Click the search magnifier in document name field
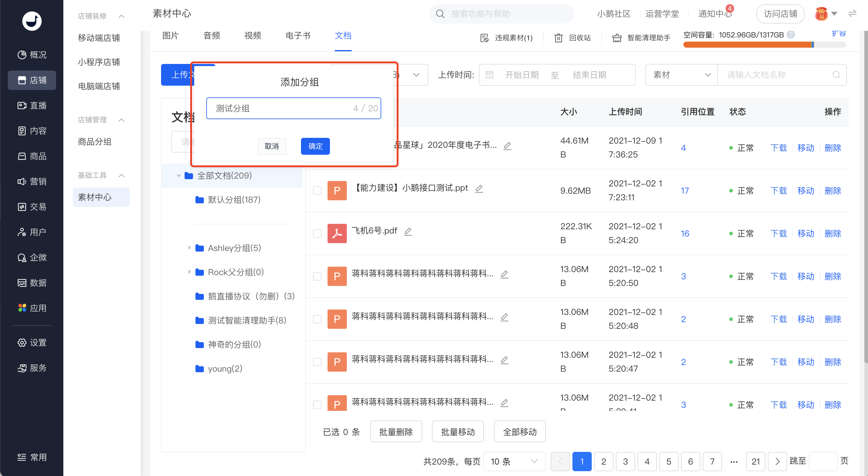 pyautogui.click(x=836, y=75)
